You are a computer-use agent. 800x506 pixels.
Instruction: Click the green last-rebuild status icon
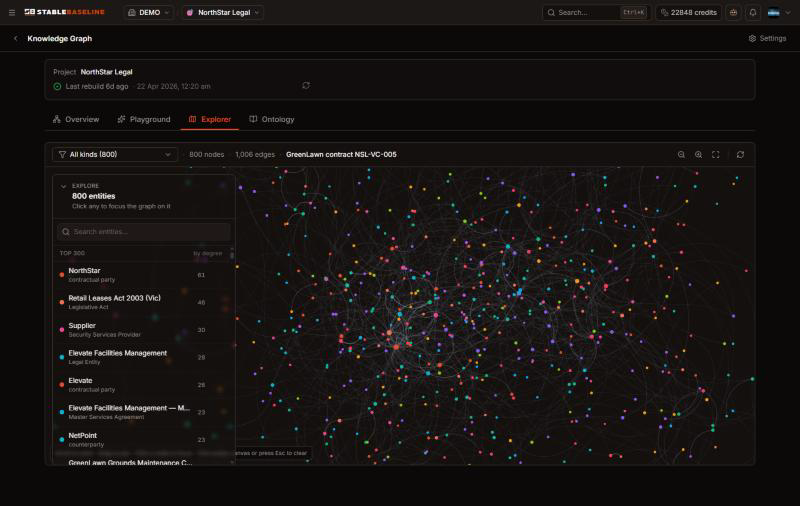click(57, 87)
